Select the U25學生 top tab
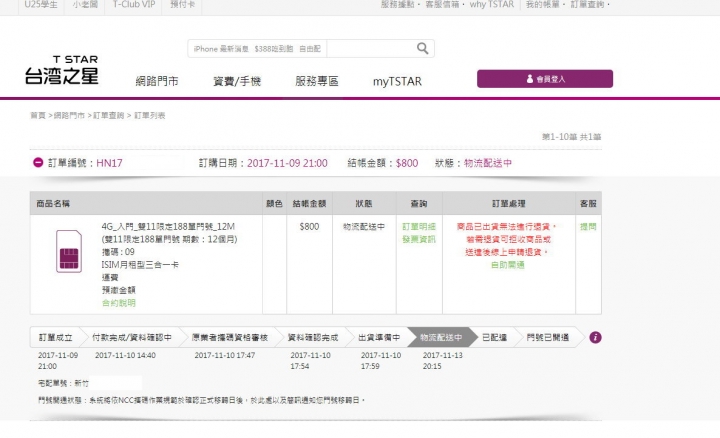Screen dimensions: 720x438 41,5
